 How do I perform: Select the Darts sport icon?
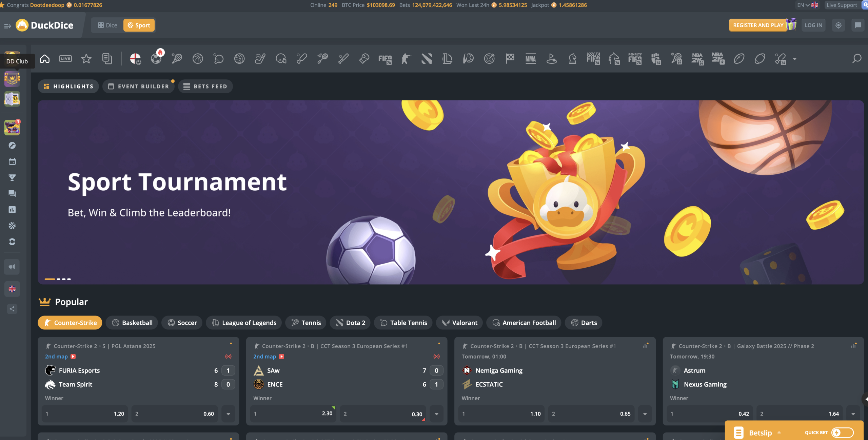[x=489, y=59]
